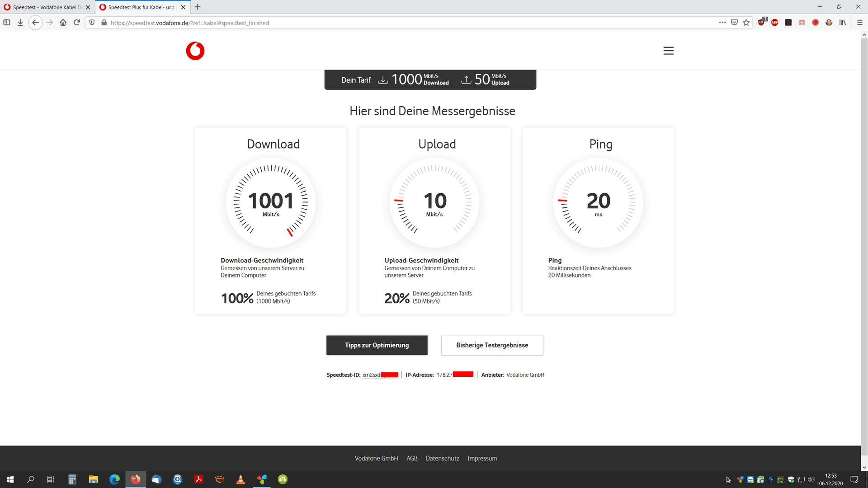Open volume control in system tray
868x488 pixels.
(x=811, y=479)
